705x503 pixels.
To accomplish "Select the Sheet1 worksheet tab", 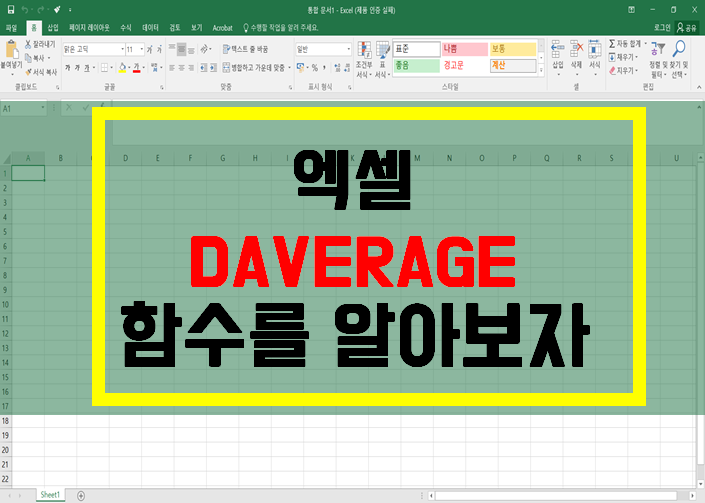I will (50, 494).
